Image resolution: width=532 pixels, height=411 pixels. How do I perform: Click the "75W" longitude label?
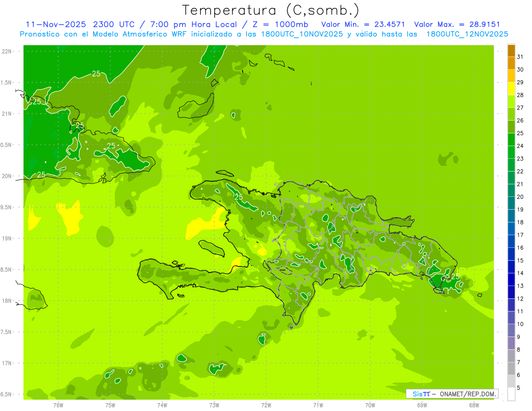tap(110, 405)
